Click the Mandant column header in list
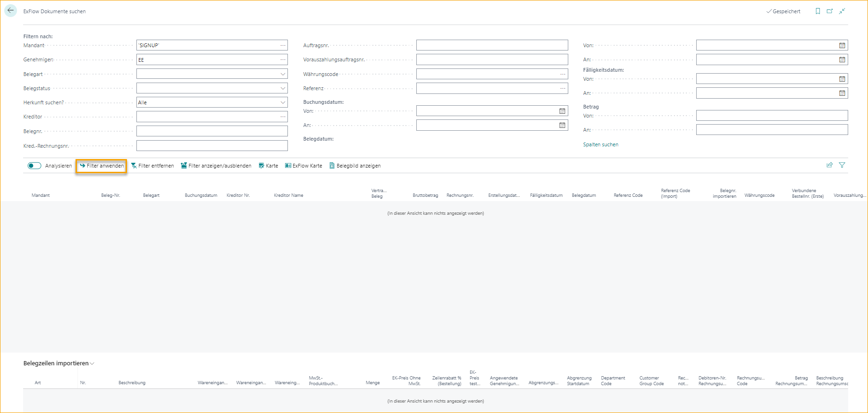 pyautogui.click(x=41, y=195)
